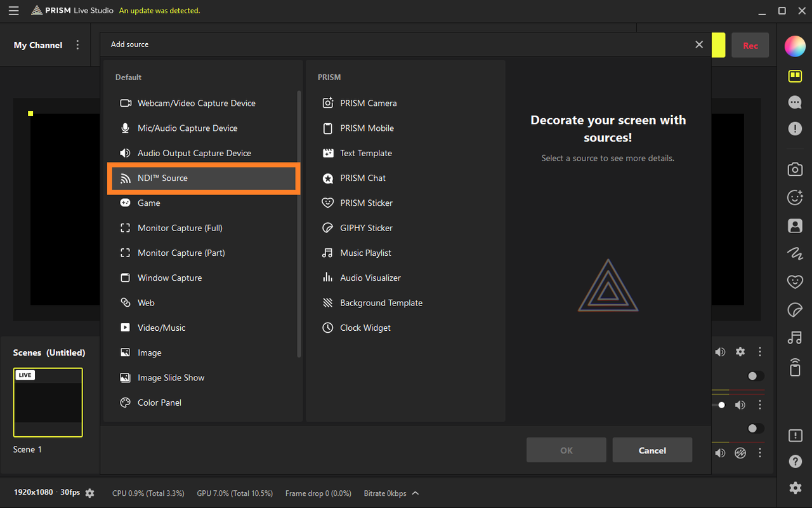812x508 pixels.
Task: Expand the chevron next to Bitrate 0kbps
Action: coord(416,493)
